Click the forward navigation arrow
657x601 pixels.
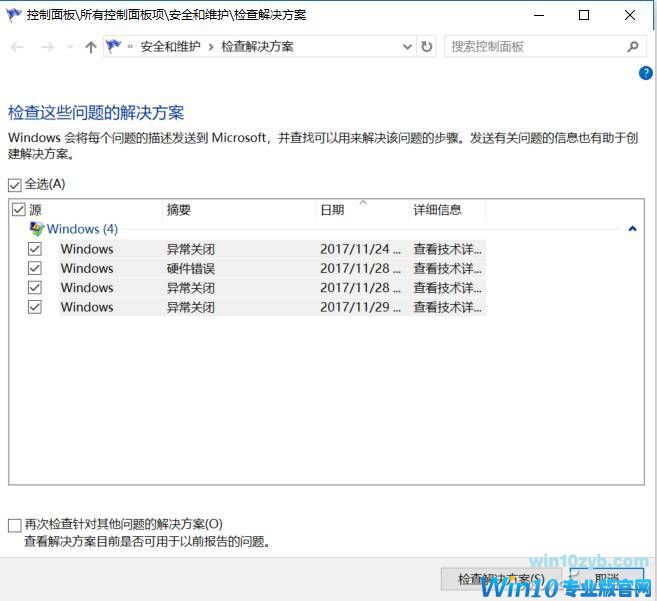click(46, 47)
